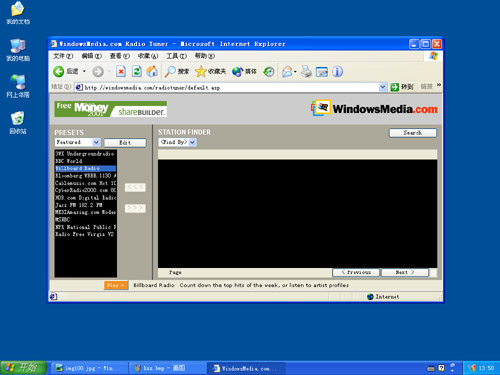
Task: Open History with the clock icon
Action: [269, 71]
